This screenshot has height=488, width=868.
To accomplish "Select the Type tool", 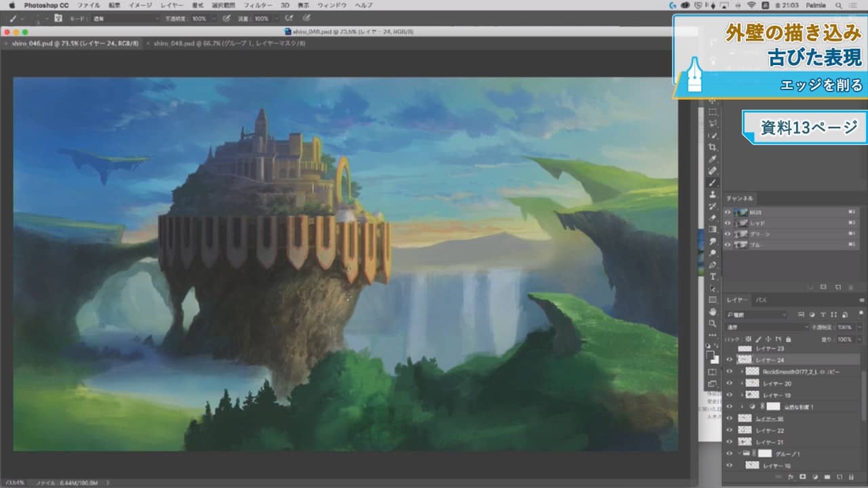I will coord(713,277).
